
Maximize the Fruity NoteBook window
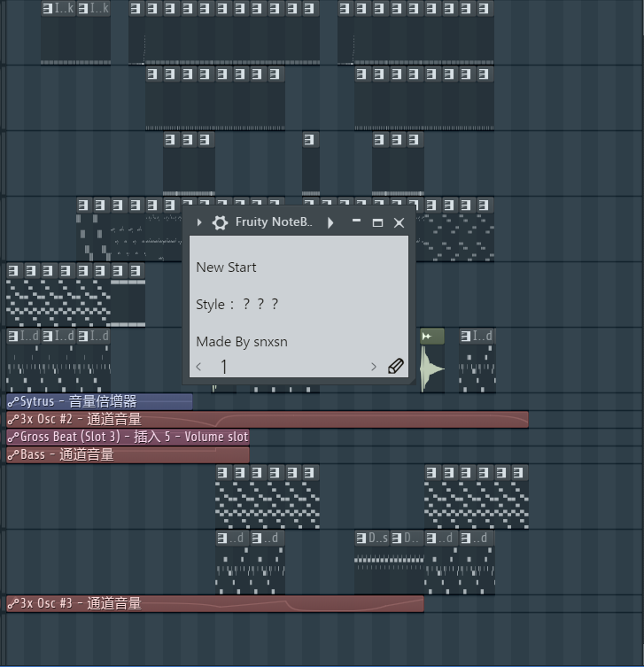377,223
